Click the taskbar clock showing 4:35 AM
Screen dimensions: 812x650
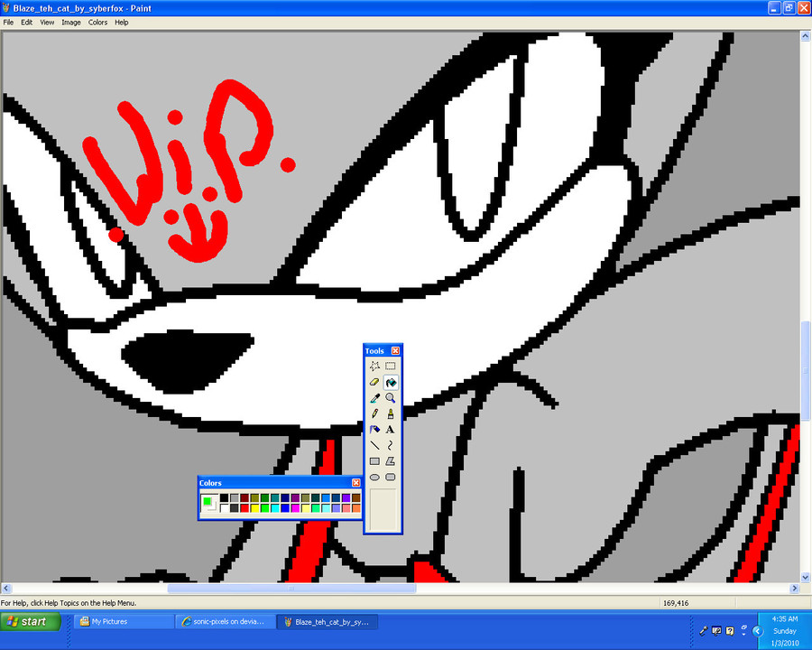coord(785,619)
